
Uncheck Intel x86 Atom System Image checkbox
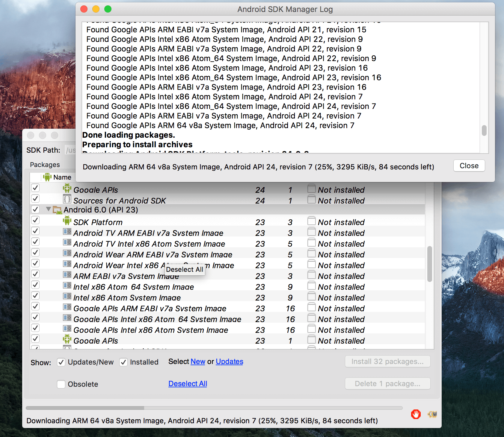(35, 295)
